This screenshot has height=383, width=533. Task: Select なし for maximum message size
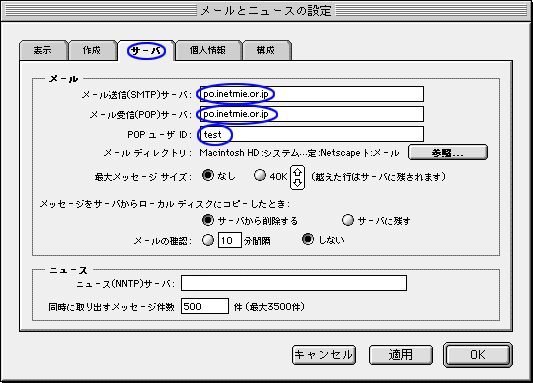coord(208,175)
